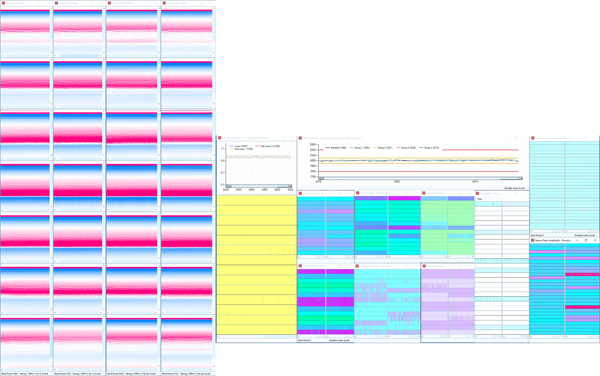Click the Sensor Peak Amplitude scrollbar left arrow
600x376 pixels.
coord(532,337)
